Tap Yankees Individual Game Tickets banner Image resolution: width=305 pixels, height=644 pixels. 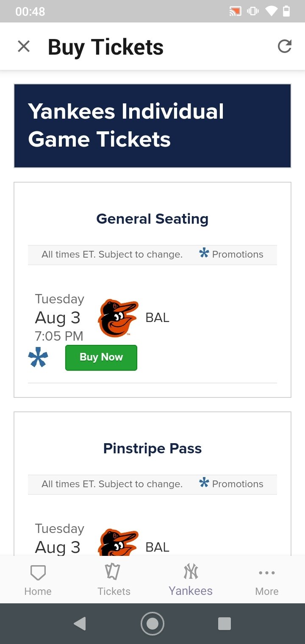(152, 126)
